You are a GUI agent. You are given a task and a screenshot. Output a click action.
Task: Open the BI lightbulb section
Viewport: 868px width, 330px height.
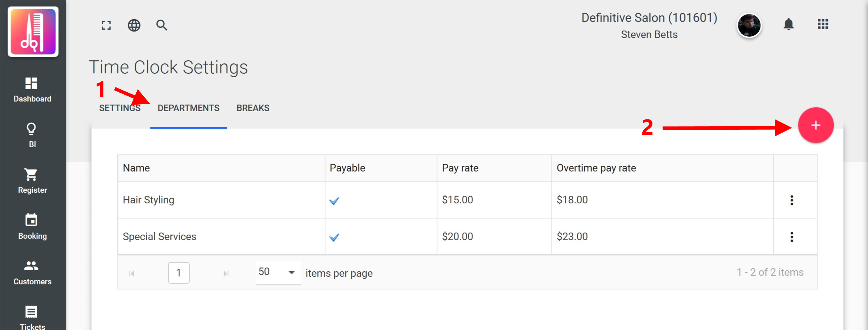pos(32,135)
